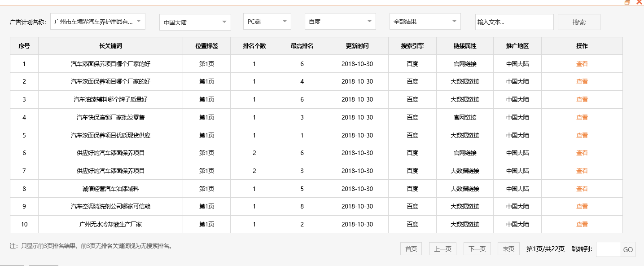Open 查看 for keyword 汽车漆面保养项目哪个厂家的好
Viewport: 644px width, 266px height.
[581, 63]
